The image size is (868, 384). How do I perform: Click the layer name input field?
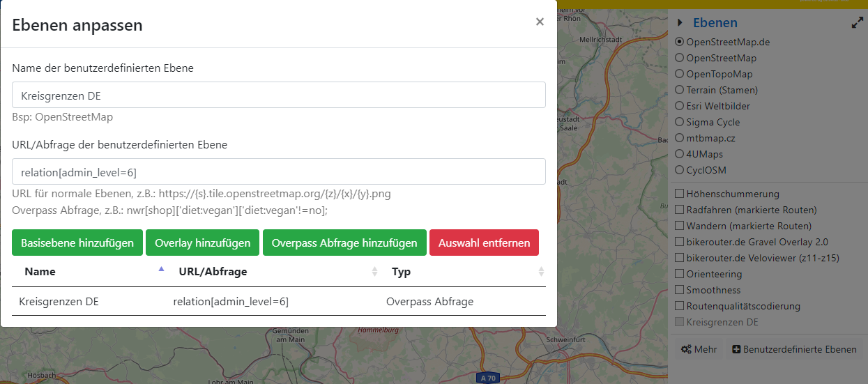click(278, 95)
